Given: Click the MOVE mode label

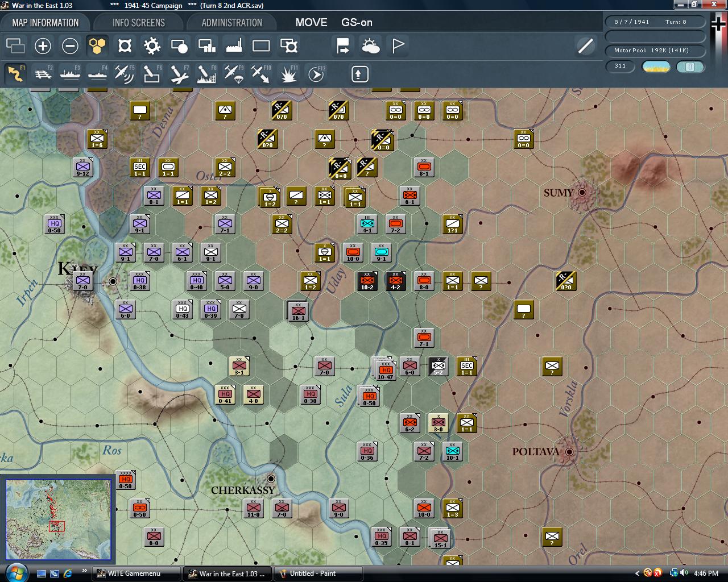Looking at the screenshot, I should coord(311,23).
